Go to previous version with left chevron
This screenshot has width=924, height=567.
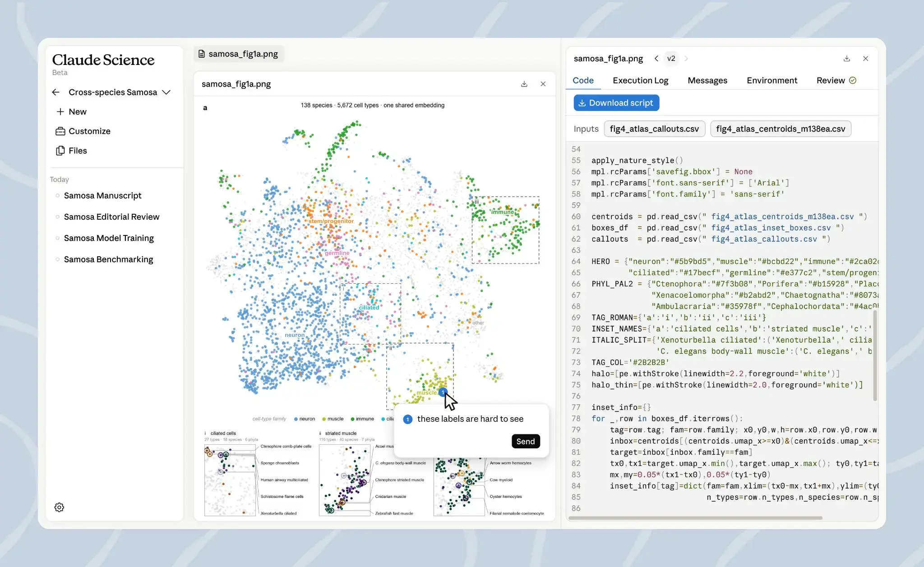tap(656, 59)
